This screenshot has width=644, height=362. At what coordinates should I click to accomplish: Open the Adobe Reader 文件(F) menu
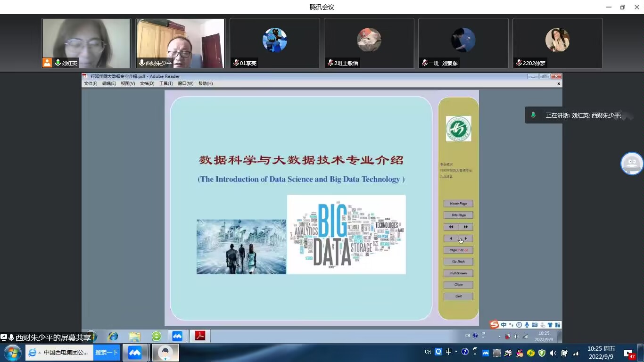pyautogui.click(x=91, y=83)
